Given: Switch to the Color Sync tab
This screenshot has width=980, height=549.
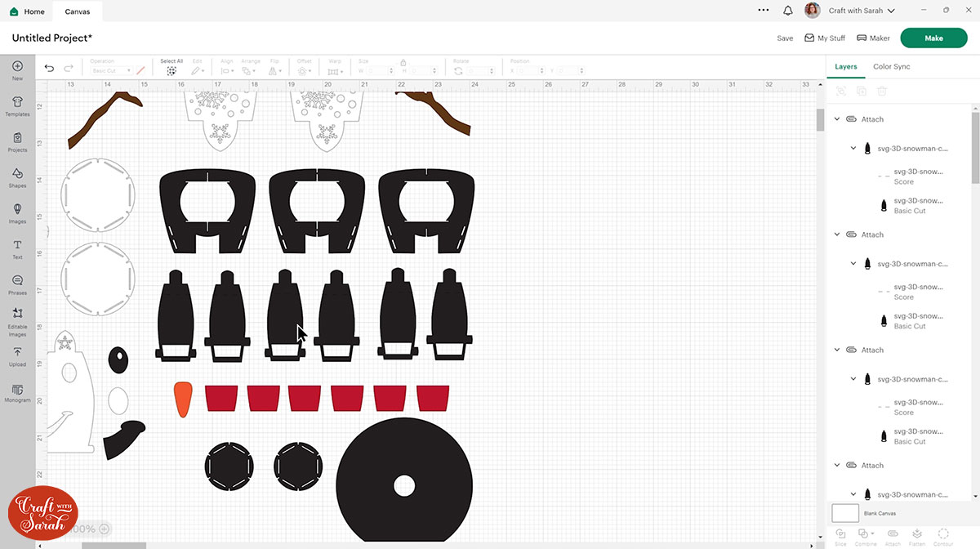Looking at the screenshot, I should [891, 66].
